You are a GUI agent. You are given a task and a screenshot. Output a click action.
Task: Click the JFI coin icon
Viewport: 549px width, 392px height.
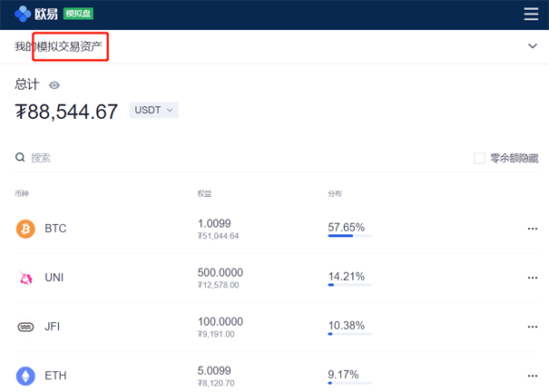coord(25,327)
